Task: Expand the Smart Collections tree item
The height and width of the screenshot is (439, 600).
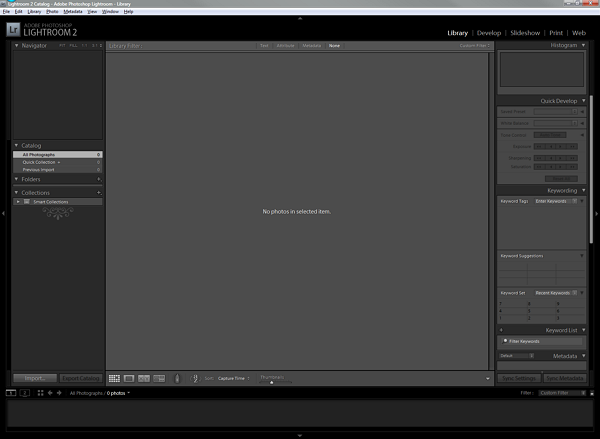Action: click(x=18, y=202)
